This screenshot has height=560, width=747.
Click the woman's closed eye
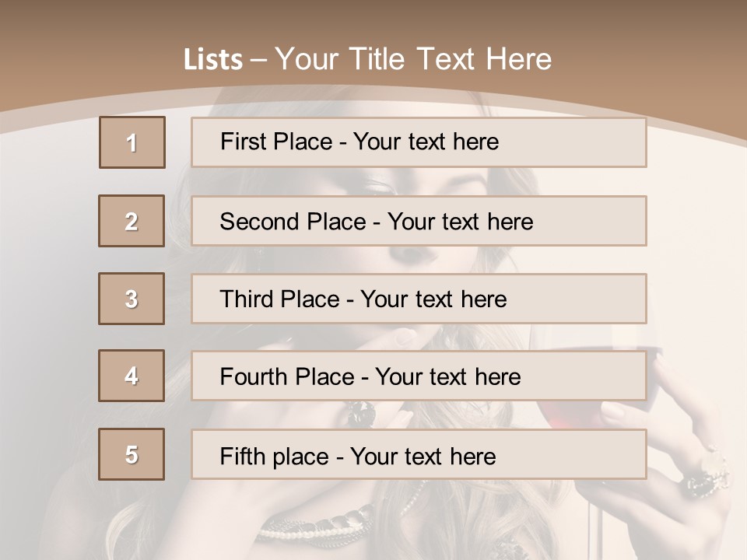[x=379, y=186]
